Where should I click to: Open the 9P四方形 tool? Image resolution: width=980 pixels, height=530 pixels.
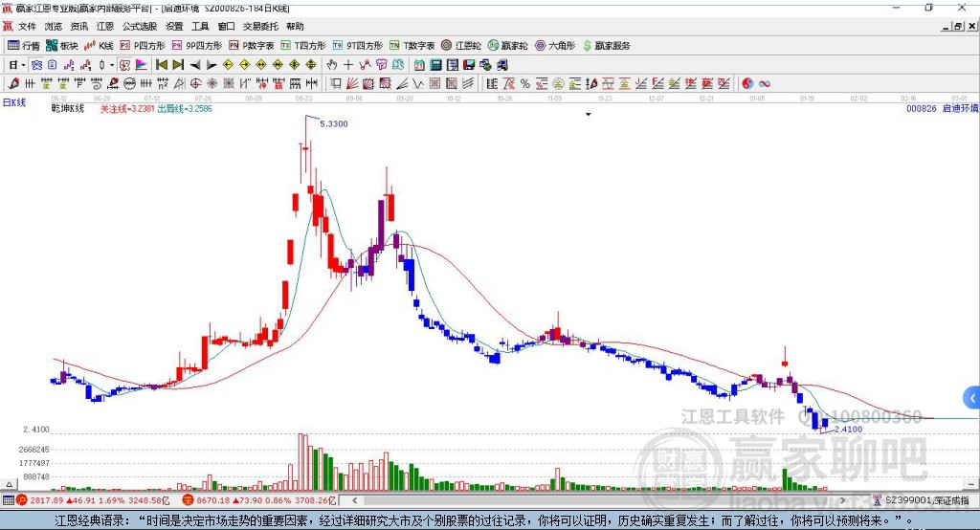point(197,46)
